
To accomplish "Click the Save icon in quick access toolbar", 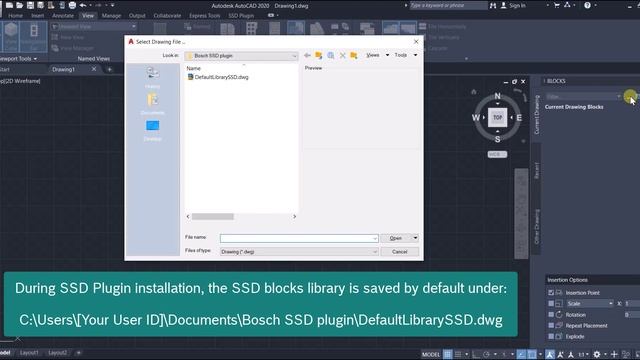I will click(x=30, y=5).
